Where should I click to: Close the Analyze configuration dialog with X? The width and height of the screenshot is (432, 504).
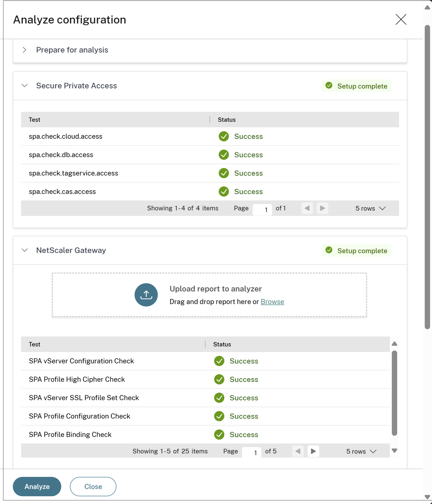pos(401,19)
